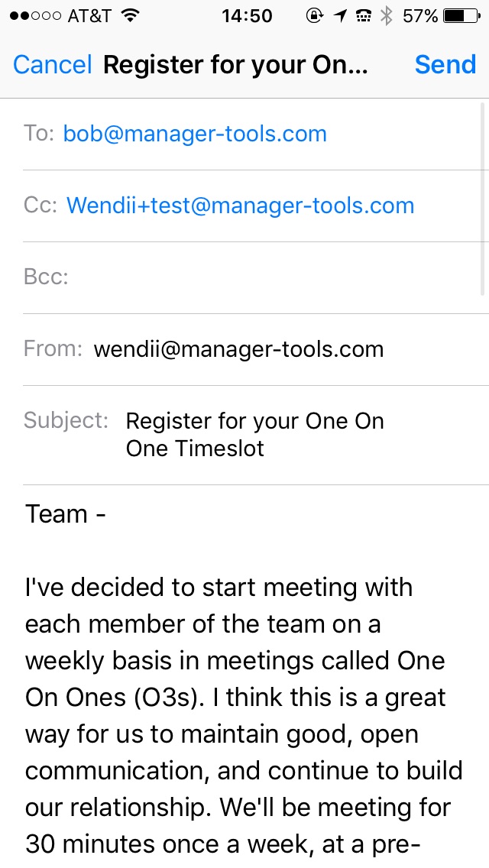Tap the location arrow status icon
Image resolution: width=489 pixels, height=868 pixels.
339,15
